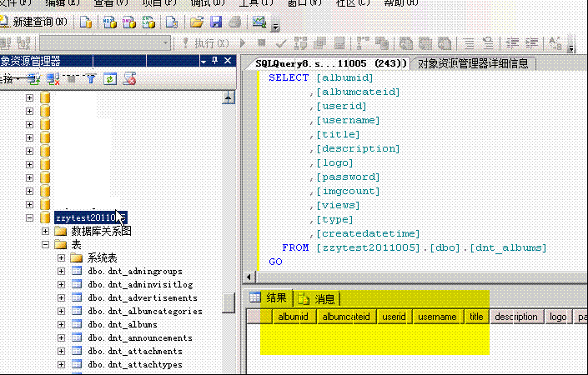Open the available databases combo box
Image resolution: width=588 pixels, height=375 pixels.
[105, 43]
